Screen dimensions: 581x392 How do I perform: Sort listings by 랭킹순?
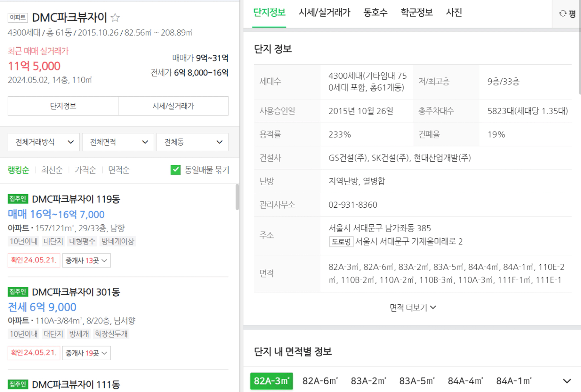tap(18, 170)
